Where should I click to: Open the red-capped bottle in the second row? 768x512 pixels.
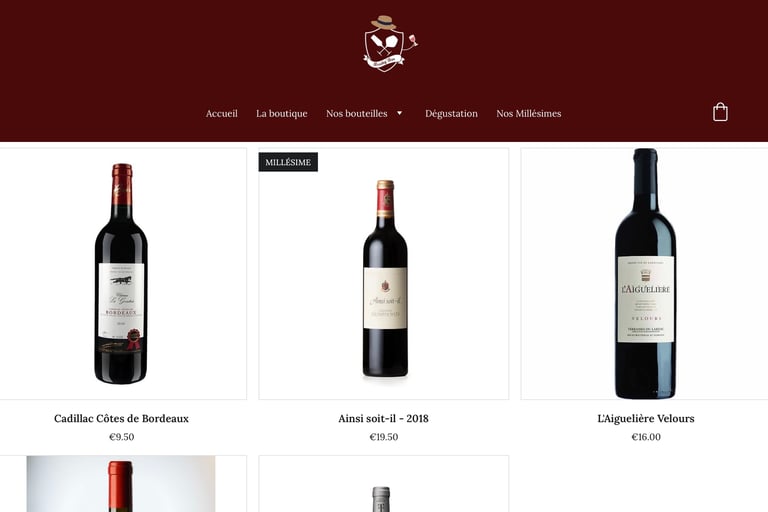pyautogui.click(x=121, y=484)
